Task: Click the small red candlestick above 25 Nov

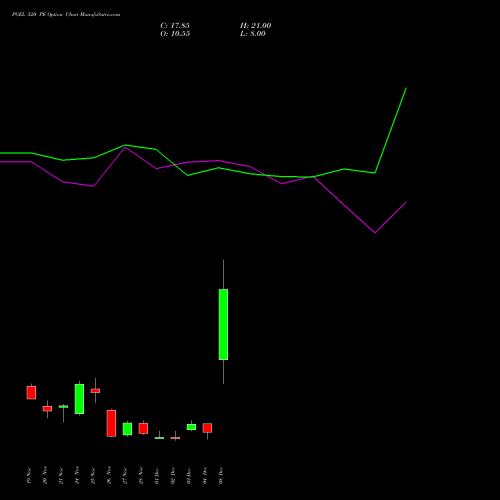Action: (x=95, y=391)
